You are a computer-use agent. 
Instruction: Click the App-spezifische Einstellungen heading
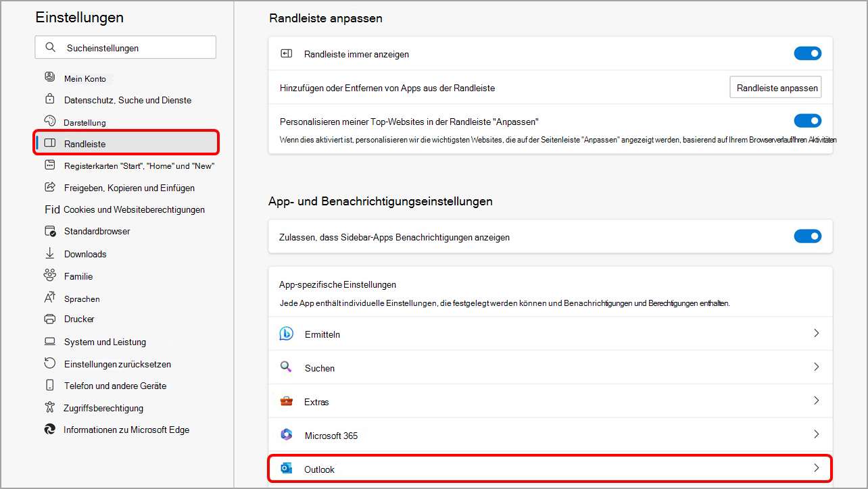tap(337, 284)
